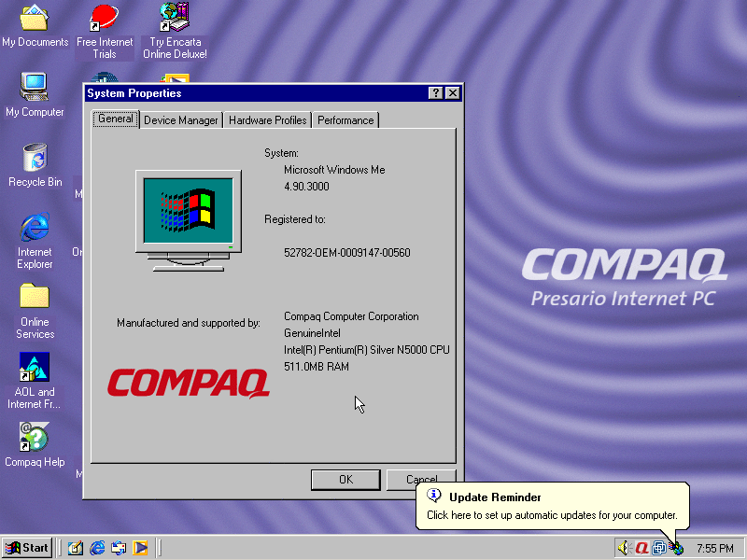Click the product ID '52782-OEM-0009147-00560'
Screen dimensions: 747x560
pos(346,253)
